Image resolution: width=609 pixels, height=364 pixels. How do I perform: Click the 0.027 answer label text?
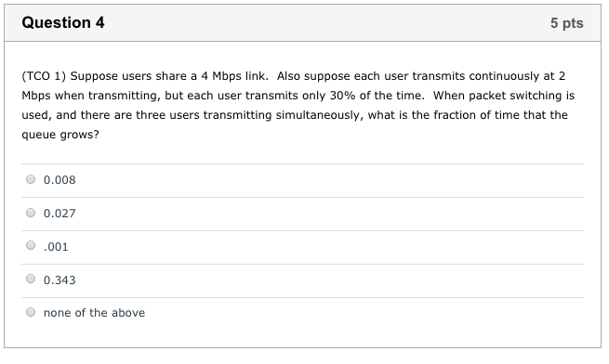point(60,214)
